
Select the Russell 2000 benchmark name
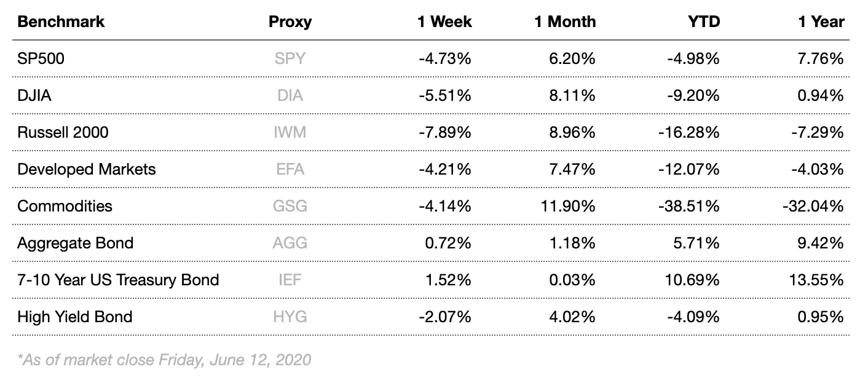click(63, 133)
